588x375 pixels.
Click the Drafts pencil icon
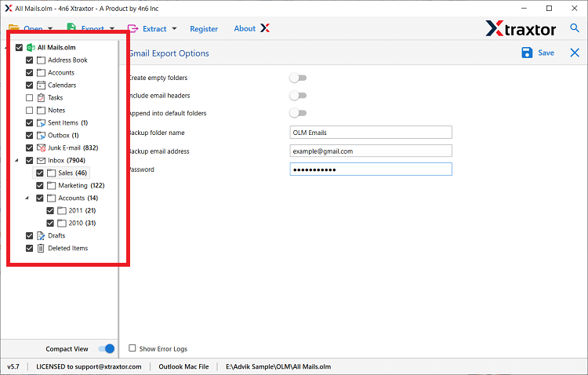41,235
